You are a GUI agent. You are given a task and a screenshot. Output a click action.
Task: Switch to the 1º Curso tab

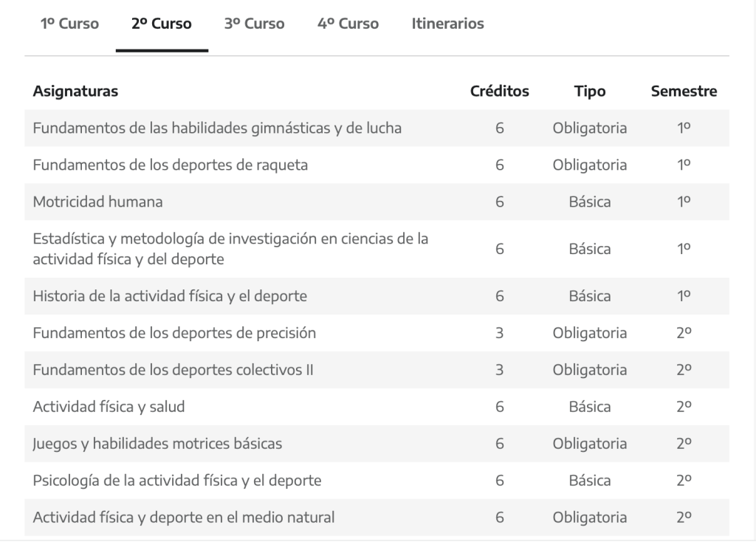[x=69, y=24]
